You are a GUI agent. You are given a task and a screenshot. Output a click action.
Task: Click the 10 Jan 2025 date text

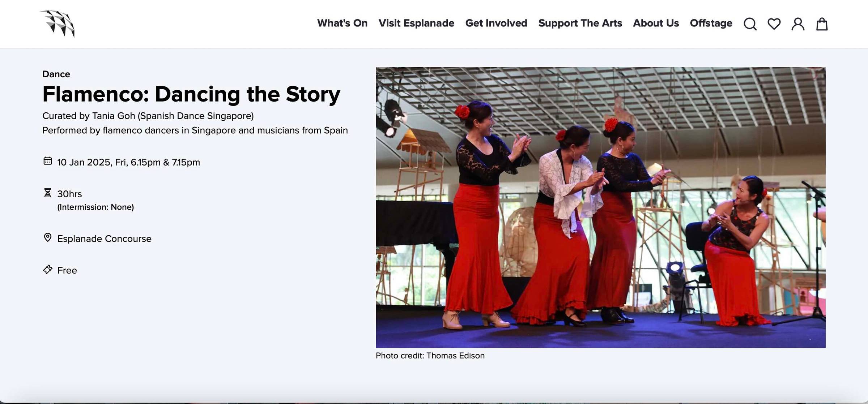(128, 162)
